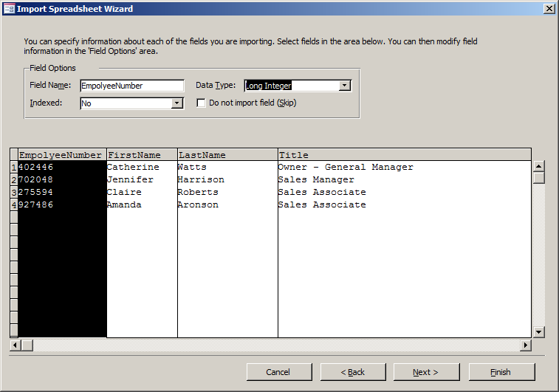The image size is (559, 392).
Task: Click the Amanda first name cell
Action: coord(142,204)
